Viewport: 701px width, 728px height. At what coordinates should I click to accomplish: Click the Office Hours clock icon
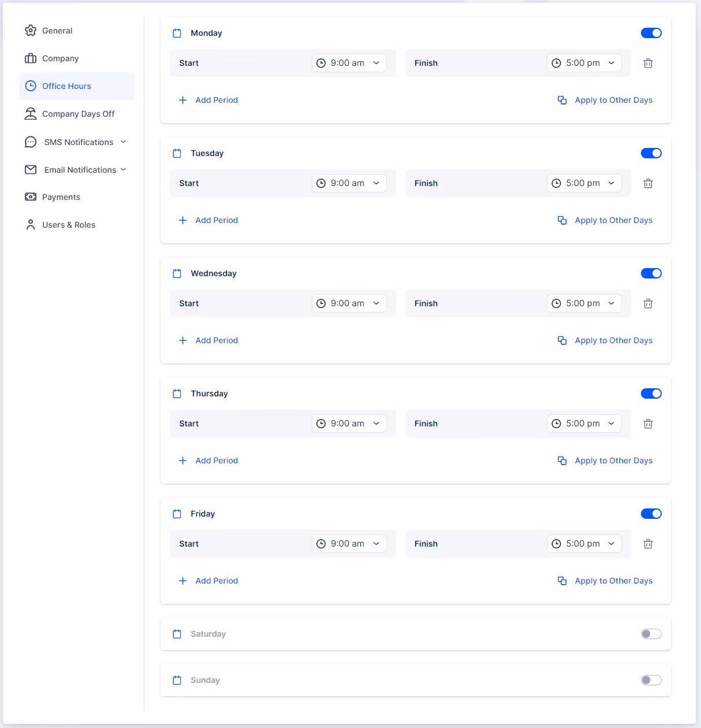(31, 86)
